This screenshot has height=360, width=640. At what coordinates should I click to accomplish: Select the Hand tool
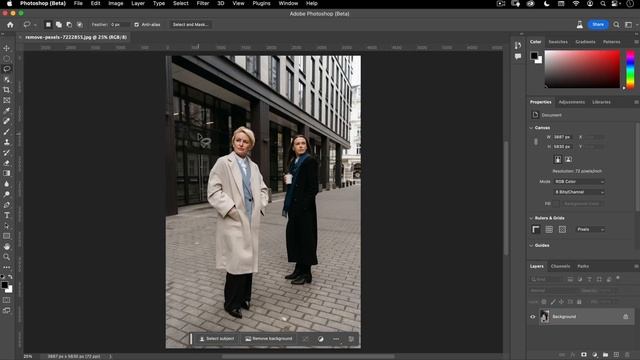click(7, 247)
